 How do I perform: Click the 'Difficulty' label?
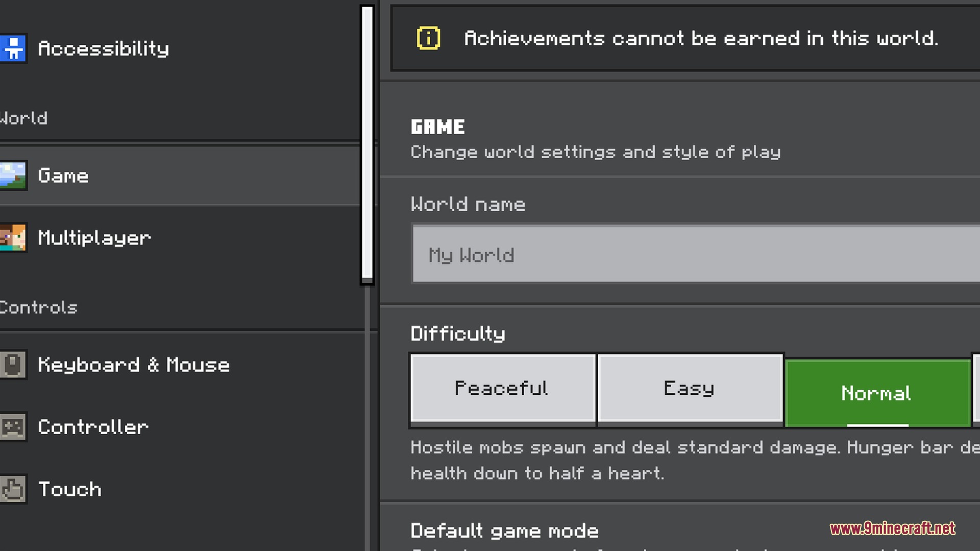coord(458,334)
